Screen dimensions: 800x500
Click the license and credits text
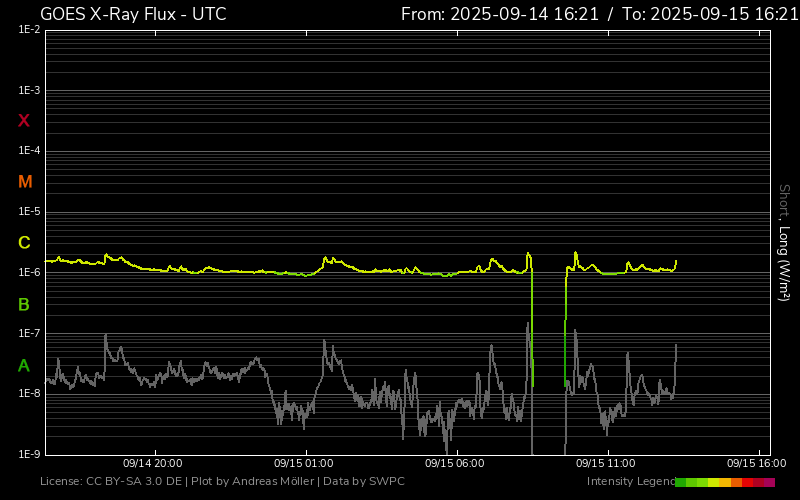[x=222, y=482]
